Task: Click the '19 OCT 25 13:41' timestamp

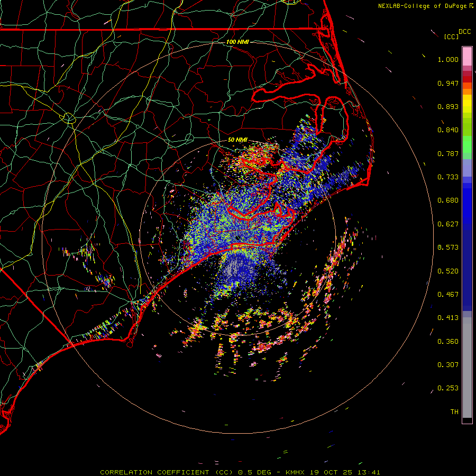Action: 345,472
